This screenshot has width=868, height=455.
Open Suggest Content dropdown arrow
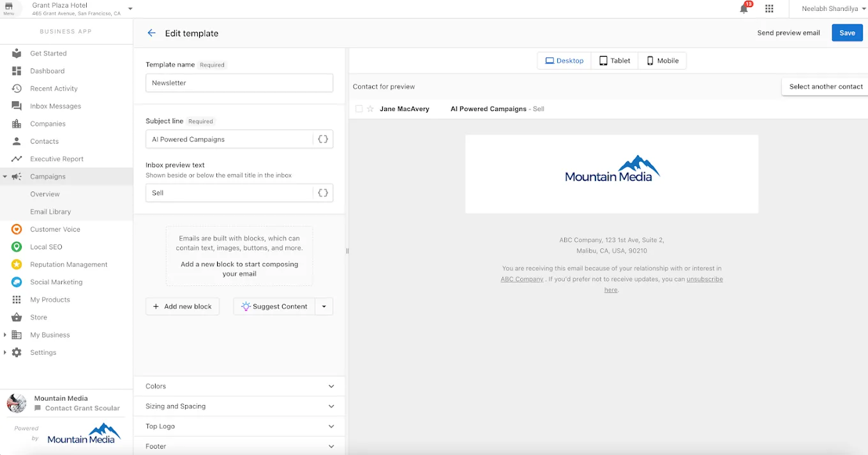coord(324,306)
